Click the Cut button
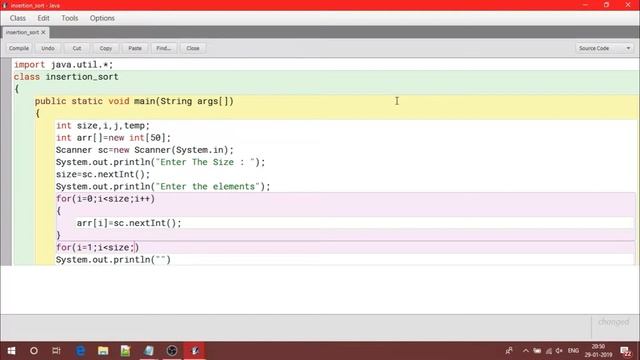The height and width of the screenshot is (360, 640). 77,48
